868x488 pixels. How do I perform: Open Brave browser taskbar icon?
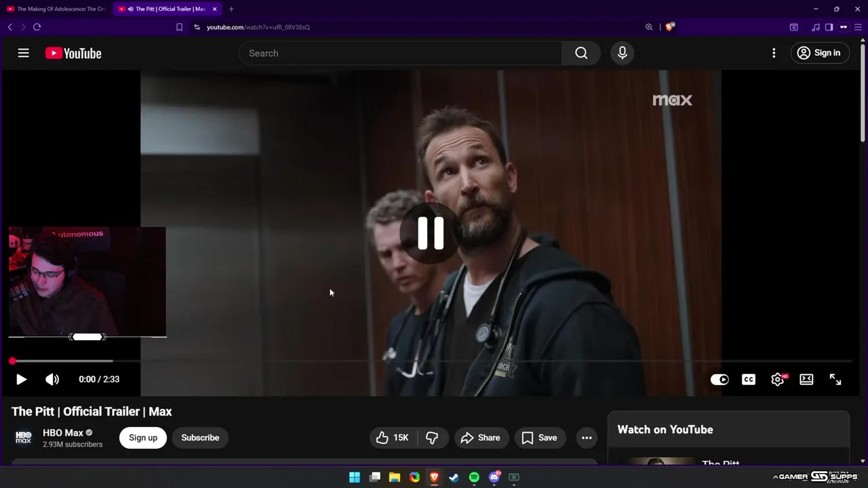pos(435,477)
